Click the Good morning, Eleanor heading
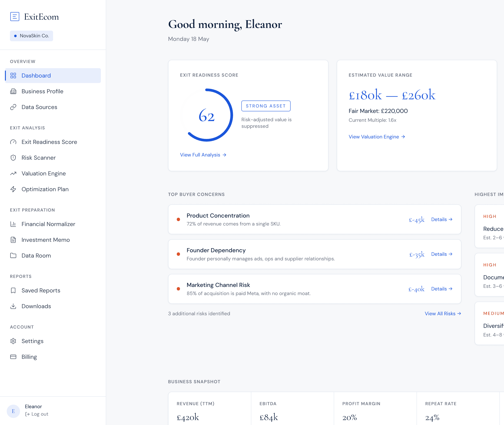Viewport: 504px width, 425px height. [x=225, y=25]
